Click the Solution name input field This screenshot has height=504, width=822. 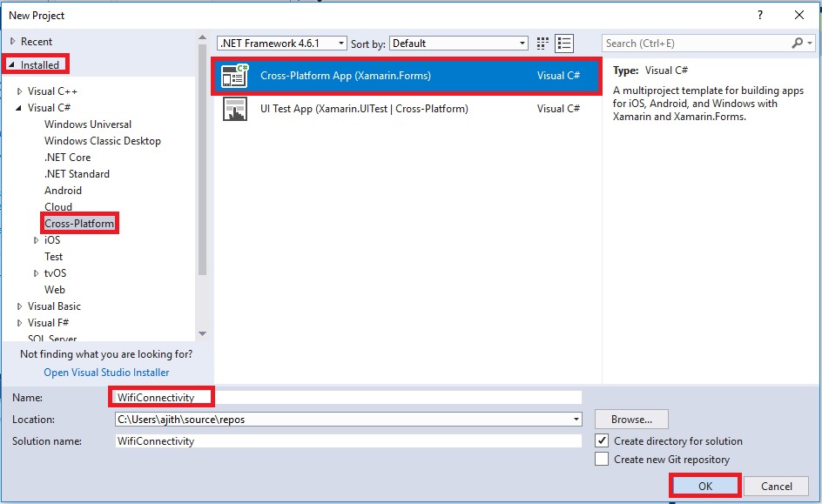tap(348, 441)
